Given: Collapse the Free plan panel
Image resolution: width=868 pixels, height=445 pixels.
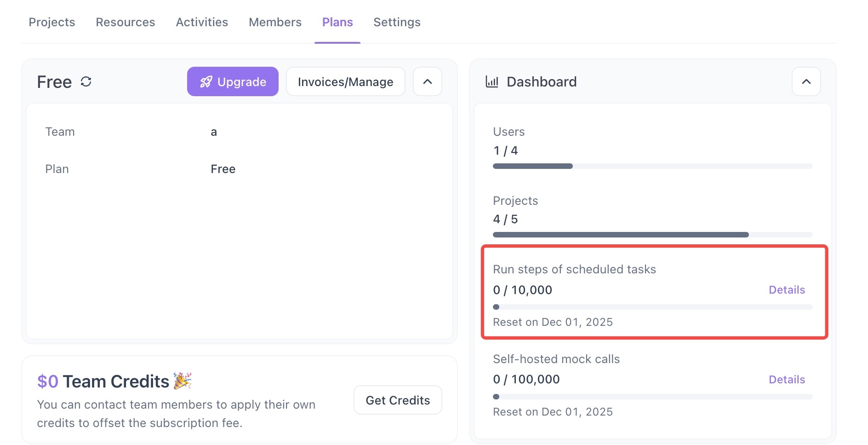Looking at the screenshot, I should pyautogui.click(x=427, y=82).
